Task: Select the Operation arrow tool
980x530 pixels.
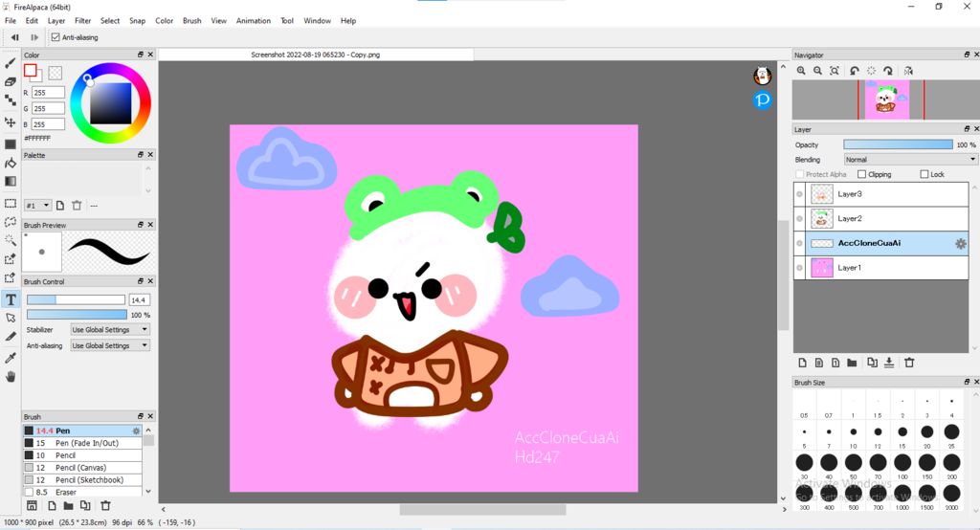Action: (10, 319)
